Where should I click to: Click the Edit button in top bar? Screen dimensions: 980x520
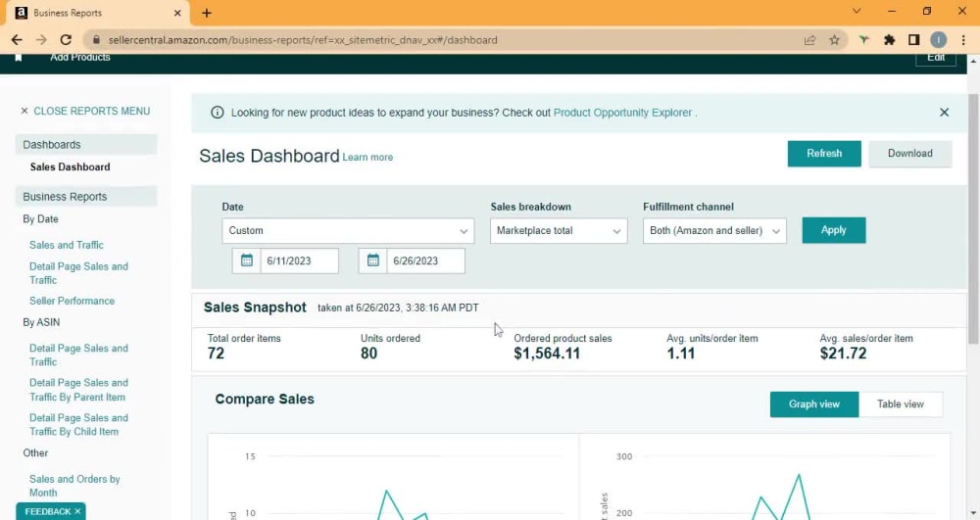(x=936, y=58)
